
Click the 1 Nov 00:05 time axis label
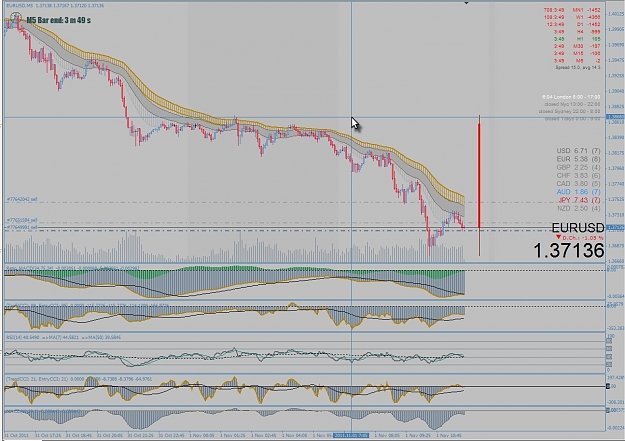coord(202,435)
